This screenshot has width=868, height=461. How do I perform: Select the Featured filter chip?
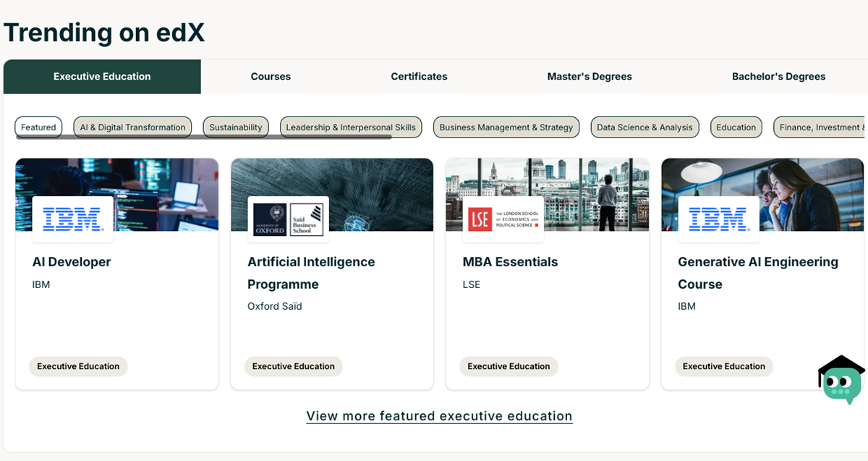pos(38,127)
